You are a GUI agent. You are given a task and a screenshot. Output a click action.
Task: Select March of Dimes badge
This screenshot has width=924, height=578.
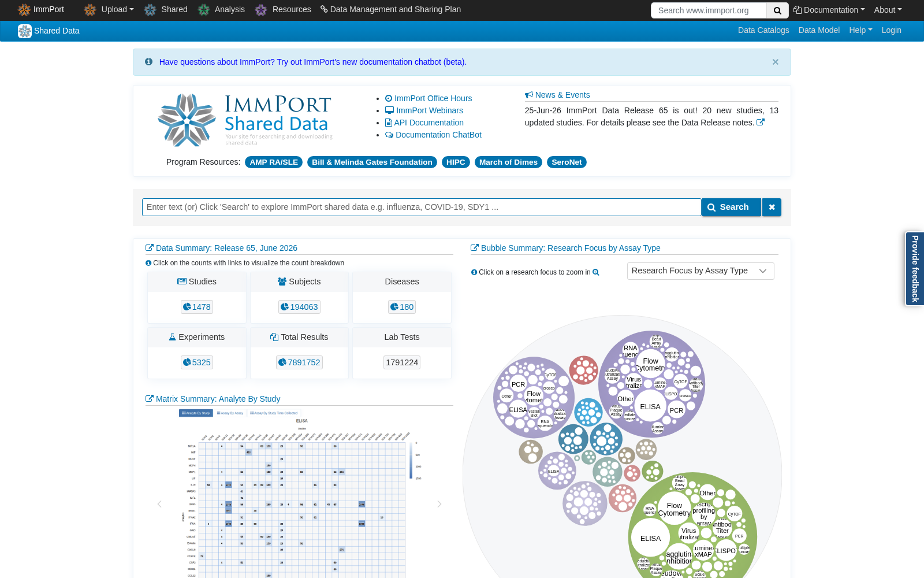508,162
